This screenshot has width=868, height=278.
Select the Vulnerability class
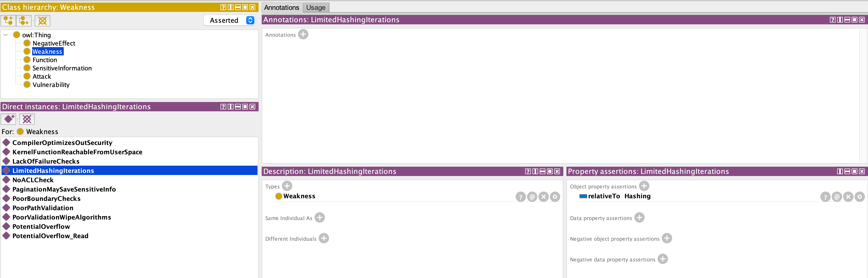tap(51, 85)
